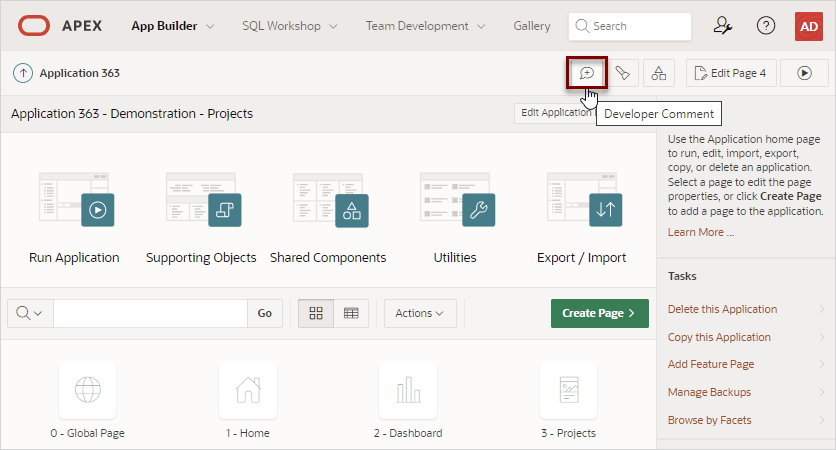This screenshot has width=836, height=450.
Task: Switch to View Icons grid mode
Action: pyautogui.click(x=316, y=313)
